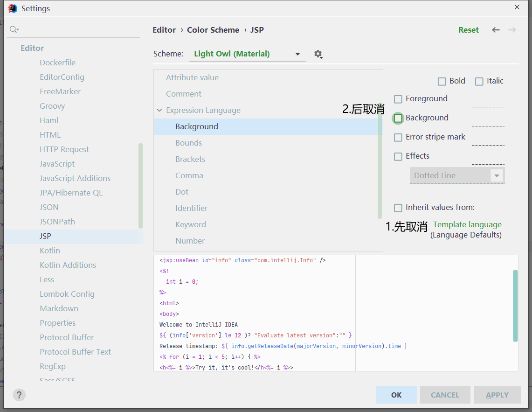Toggle the Error stripe mark checkbox
This screenshot has width=532, height=412.
pyautogui.click(x=398, y=137)
